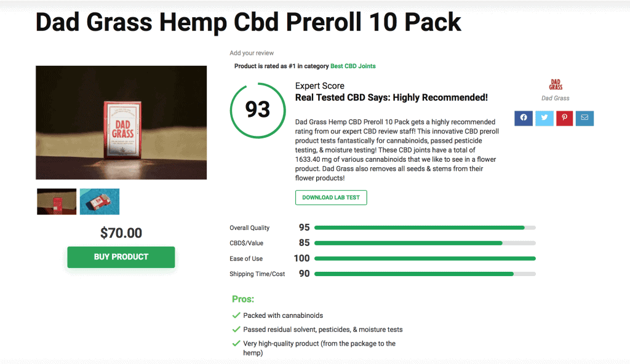Open the DOWNLOAD LAB TEST report
This screenshot has width=630, height=364.
pyautogui.click(x=331, y=197)
